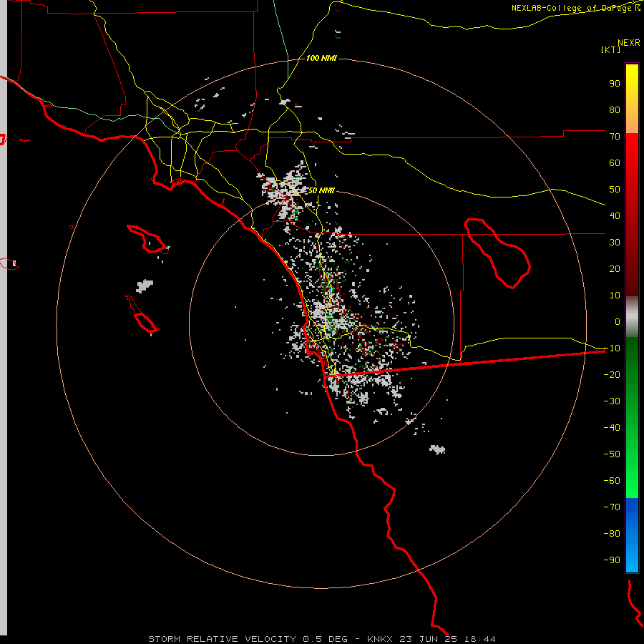Screen dimensions: 644x644
Task: Click the "NEXR" label above the color scale
Action: pos(629,43)
